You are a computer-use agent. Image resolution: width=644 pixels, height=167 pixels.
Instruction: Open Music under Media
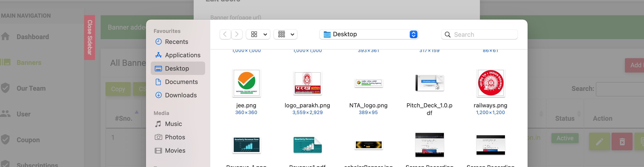coord(178,124)
